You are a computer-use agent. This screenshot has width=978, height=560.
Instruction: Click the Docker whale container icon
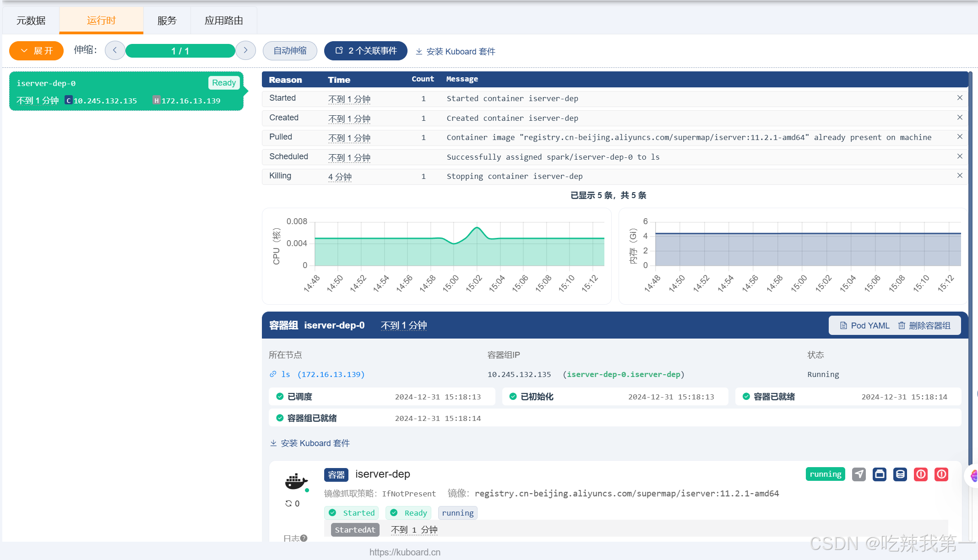coord(296,481)
